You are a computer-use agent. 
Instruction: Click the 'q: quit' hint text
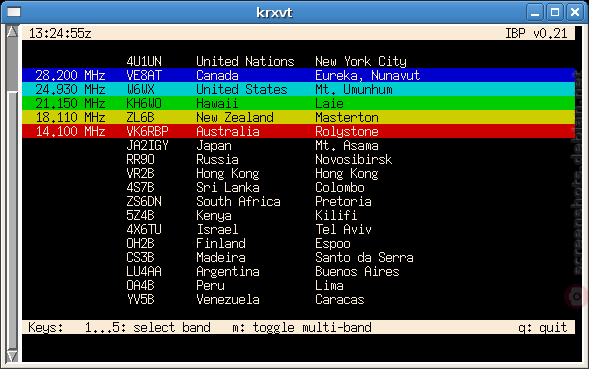point(542,327)
